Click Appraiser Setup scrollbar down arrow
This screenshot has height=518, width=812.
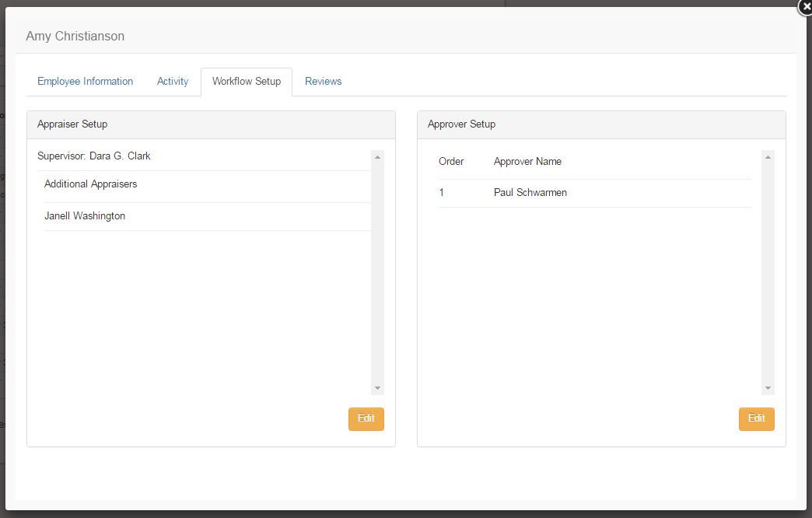377,388
